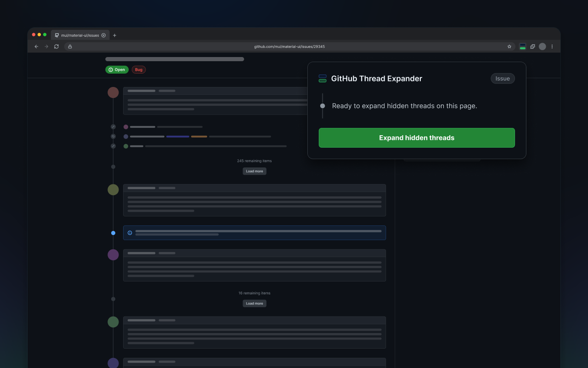This screenshot has height=368, width=588.
Task: Click the large dark-green comment avatar
Action: (x=113, y=322)
